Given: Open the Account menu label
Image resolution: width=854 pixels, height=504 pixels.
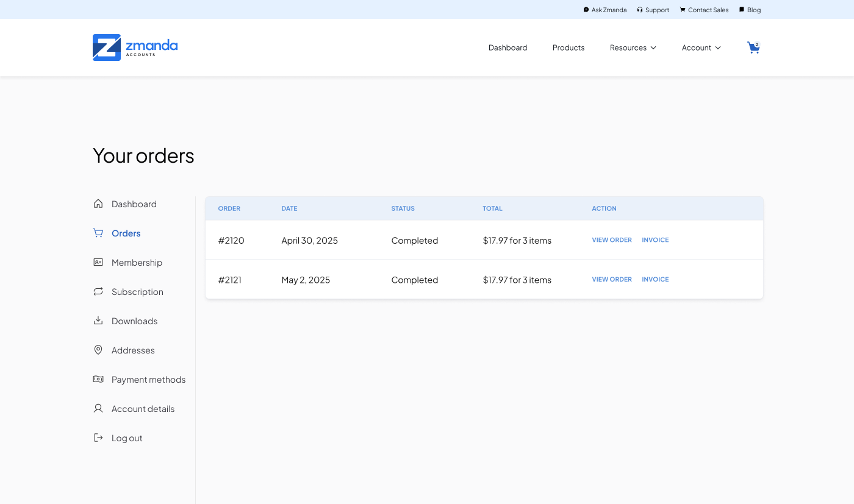Looking at the screenshot, I should (x=697, y=48).
